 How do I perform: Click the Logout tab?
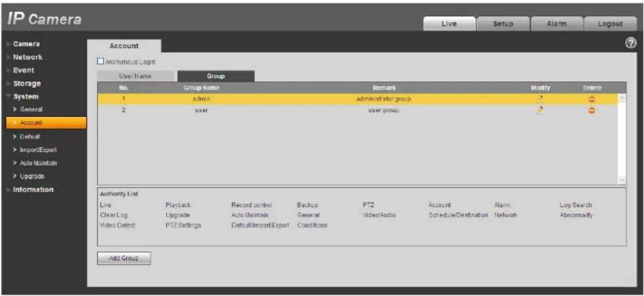coord(610,24)
